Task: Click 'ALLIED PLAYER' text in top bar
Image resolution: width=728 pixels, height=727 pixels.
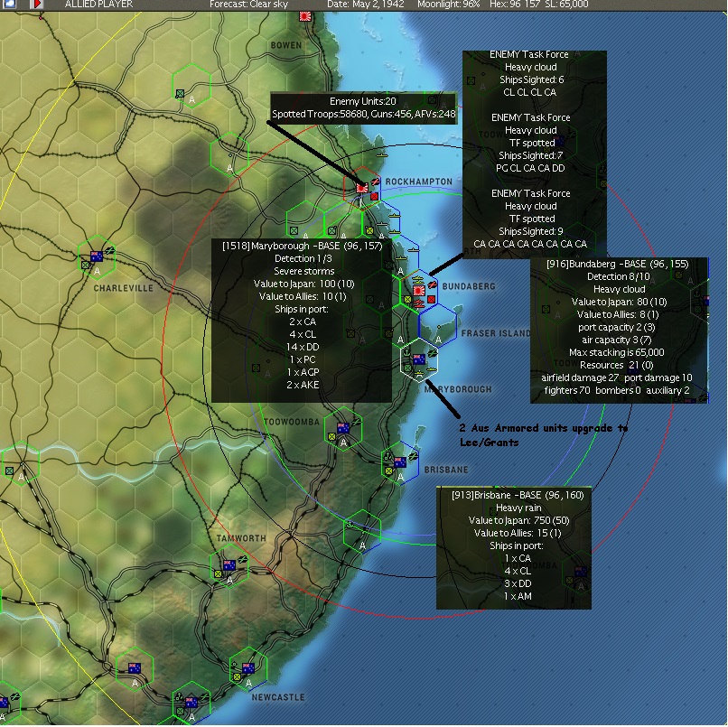Action: click(98, 5)
